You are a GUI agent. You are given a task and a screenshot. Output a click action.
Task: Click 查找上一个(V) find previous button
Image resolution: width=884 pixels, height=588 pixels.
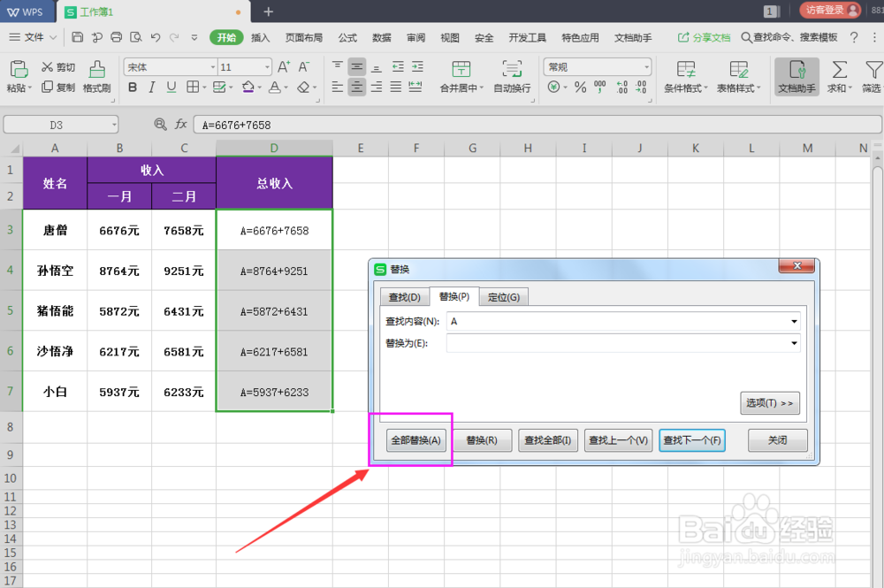click(619, 440)
